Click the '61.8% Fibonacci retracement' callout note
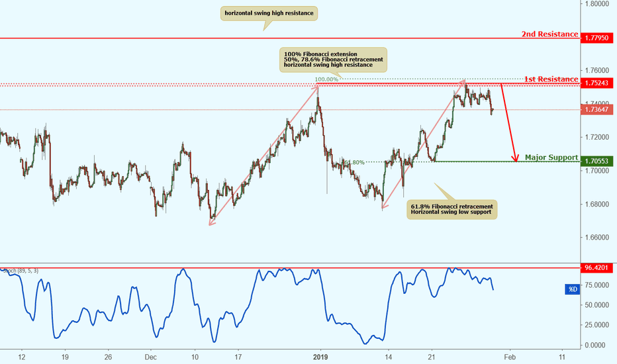617x364 pixels. (451, 209)
